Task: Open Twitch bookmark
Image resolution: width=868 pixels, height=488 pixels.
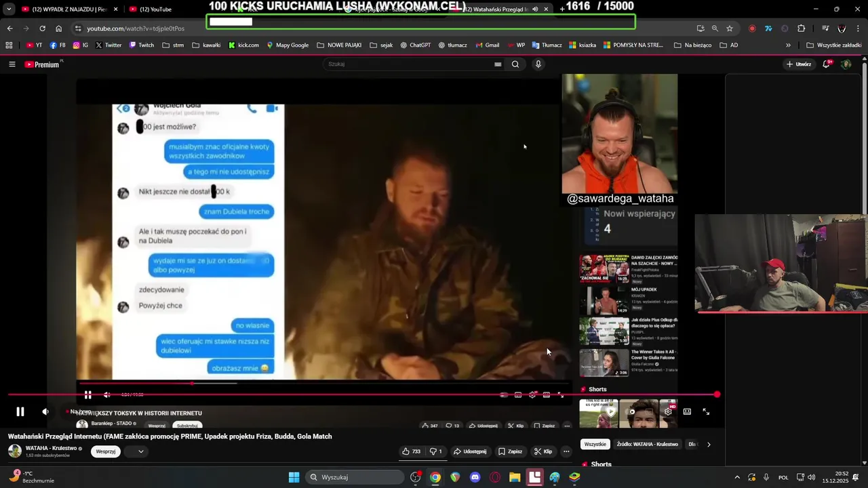Action: point(142,45)
